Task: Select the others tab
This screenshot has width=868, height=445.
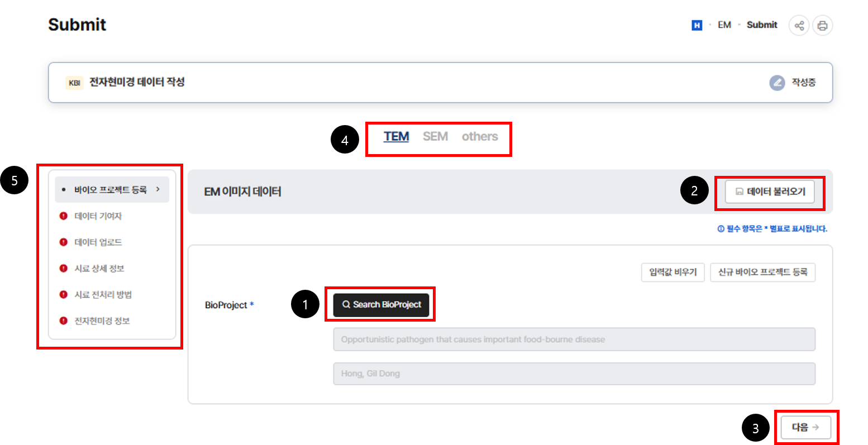Action: pyautogui.click(x=479, y=137)
